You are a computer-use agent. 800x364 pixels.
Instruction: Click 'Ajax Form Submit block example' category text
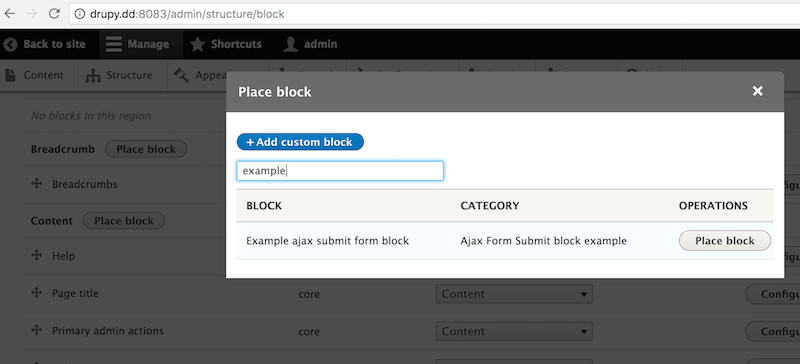[x=543, y=241]
